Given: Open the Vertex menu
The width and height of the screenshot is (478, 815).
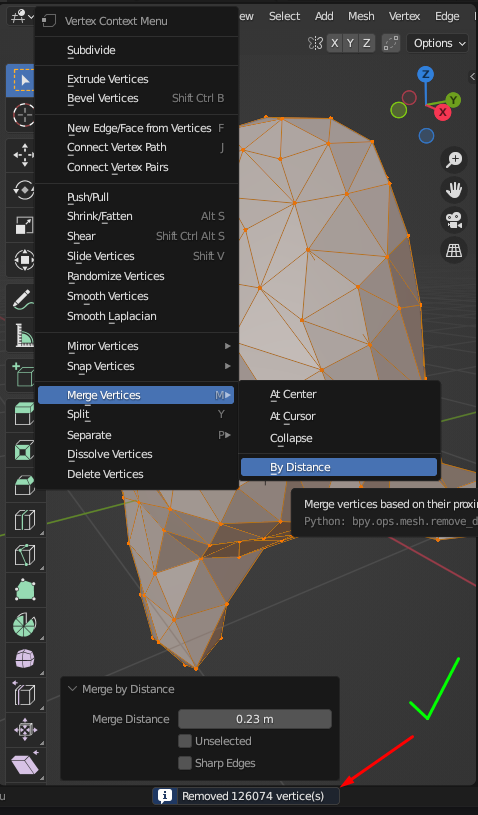Looking at the screenshot, I should click(x=404, y=16).
